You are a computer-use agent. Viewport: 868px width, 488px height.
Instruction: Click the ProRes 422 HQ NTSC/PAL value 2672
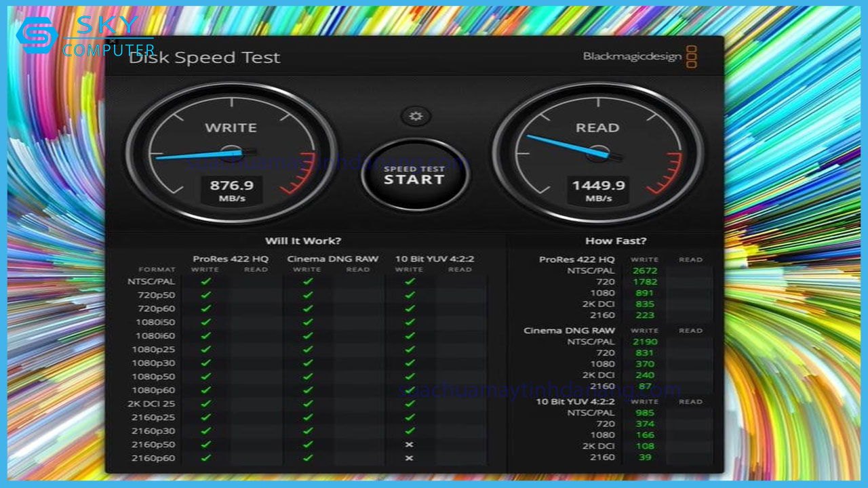644,270
